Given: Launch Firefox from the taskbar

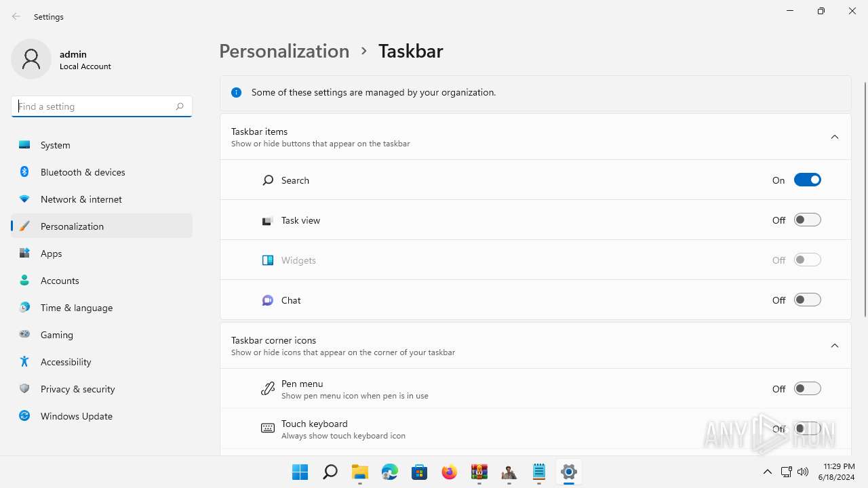Looking at the screenshot, I should tap(450, 472).
